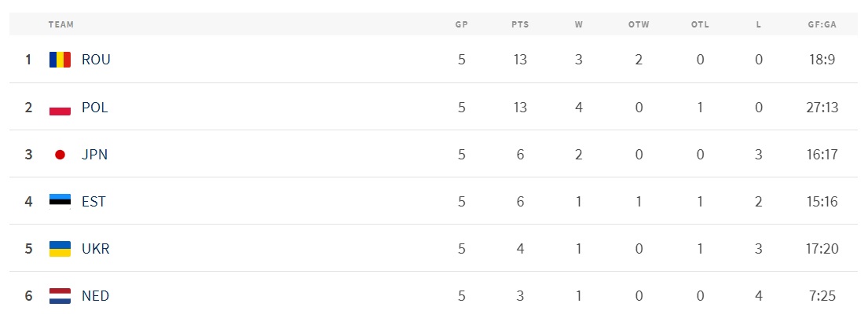The width and height of the screenshot is (868, 318).
Task: Click the Estonia flag icon
Action: click(60, 202)
